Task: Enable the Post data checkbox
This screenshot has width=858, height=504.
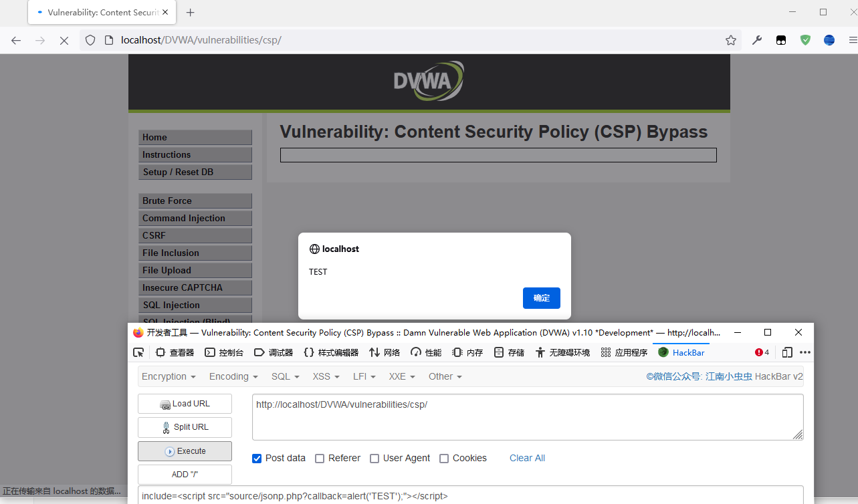Action: [x=257, y=459]
